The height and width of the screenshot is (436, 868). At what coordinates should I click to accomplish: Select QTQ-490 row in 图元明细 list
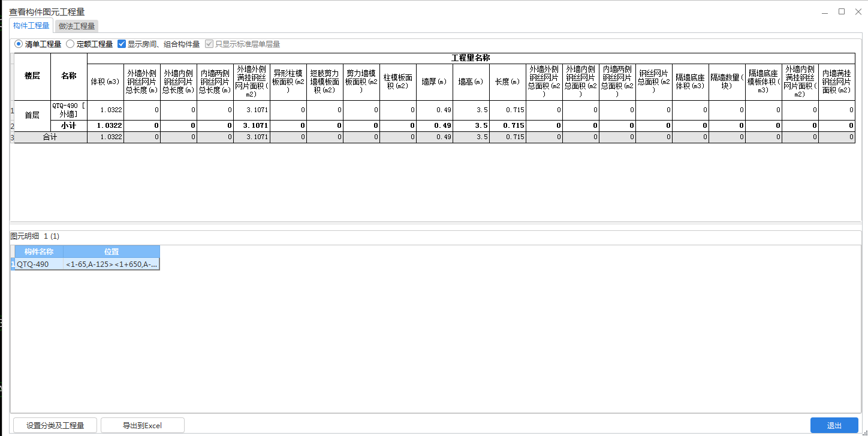pos(85,264)
